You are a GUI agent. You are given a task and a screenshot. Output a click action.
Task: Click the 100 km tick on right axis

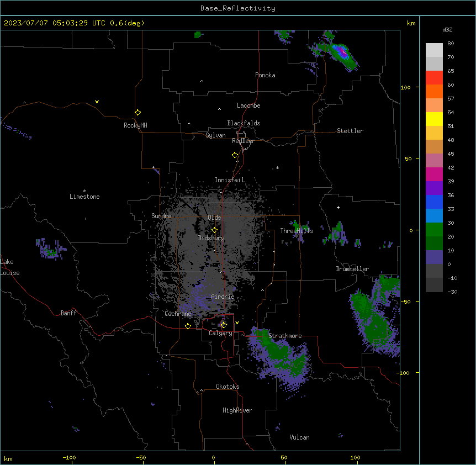tap(405, 87)
